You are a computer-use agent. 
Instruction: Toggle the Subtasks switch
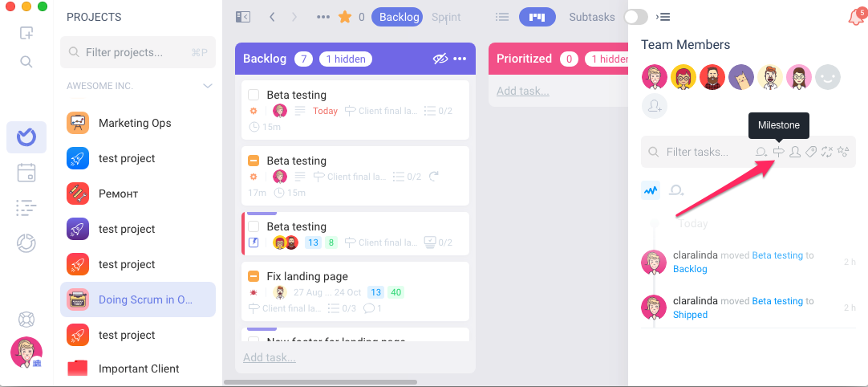tap(635, 17)
